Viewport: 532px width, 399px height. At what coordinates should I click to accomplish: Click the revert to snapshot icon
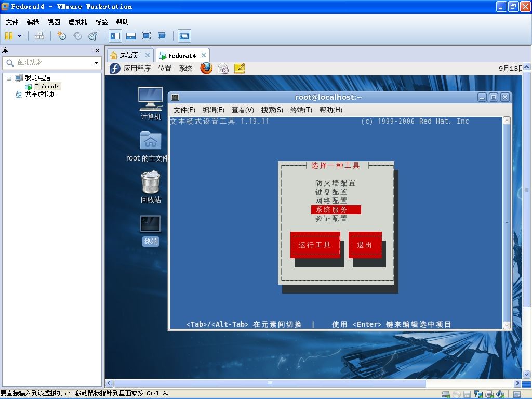77,36
